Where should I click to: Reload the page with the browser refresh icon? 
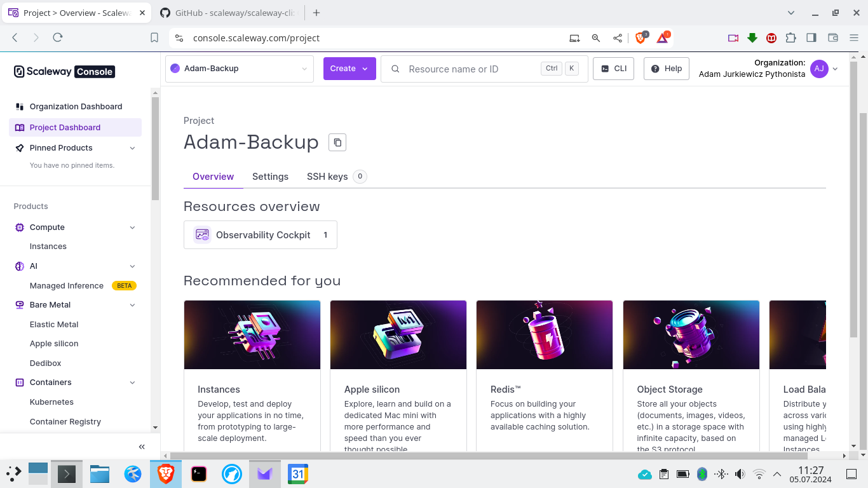click(58, 38)
